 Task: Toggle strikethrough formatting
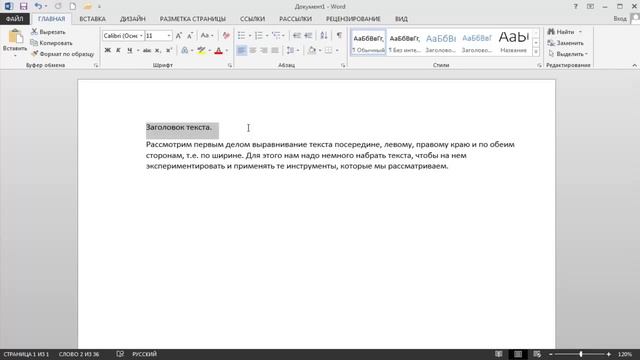point(147,50)
